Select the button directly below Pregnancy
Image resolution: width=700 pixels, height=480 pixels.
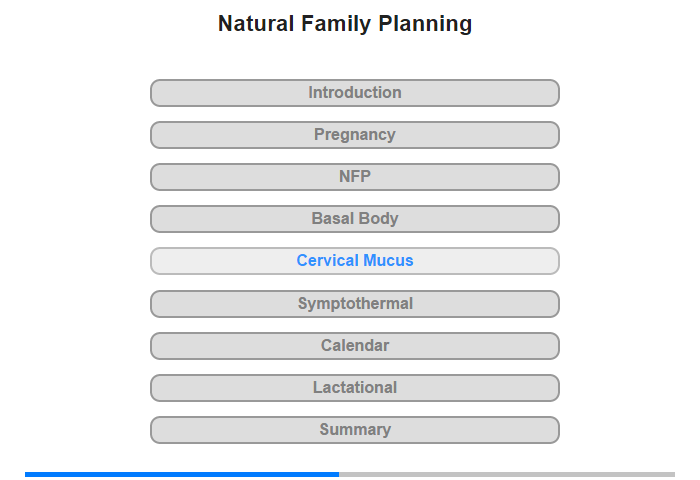click(354, 177)
